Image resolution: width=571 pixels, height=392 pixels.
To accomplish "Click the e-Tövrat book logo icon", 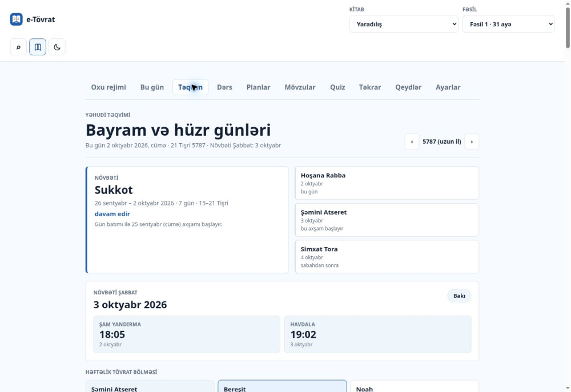I will tap(17, 19).
